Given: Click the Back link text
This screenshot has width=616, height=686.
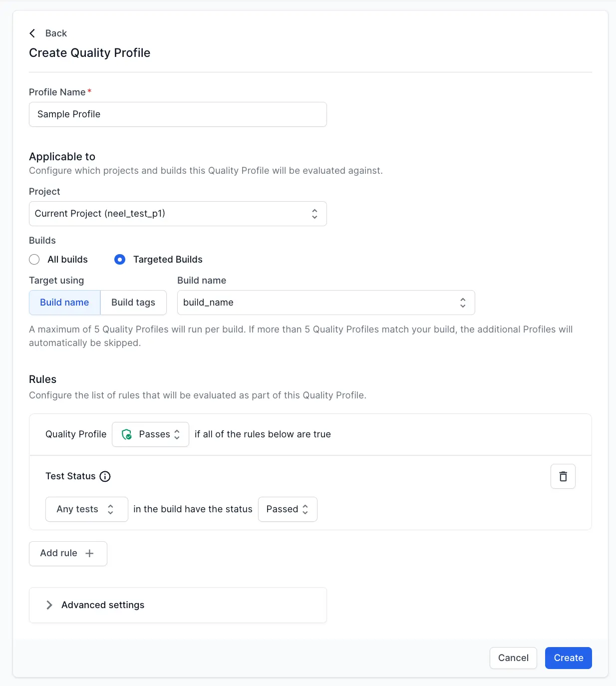Looking at the screenshot, I should (x=56, y=33).
